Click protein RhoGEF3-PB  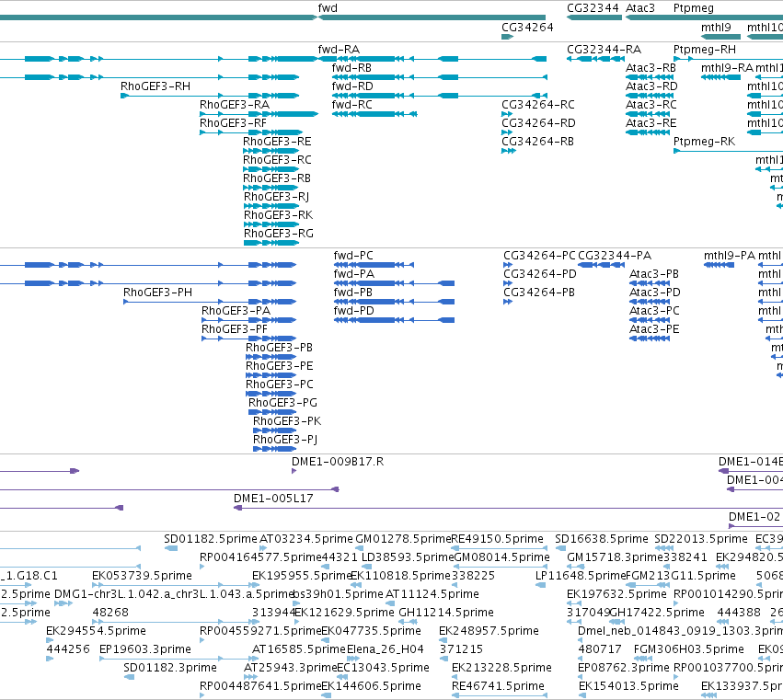(271, 358)
